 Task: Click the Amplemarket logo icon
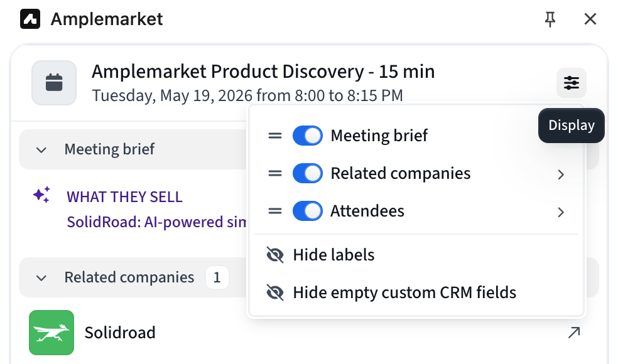[30, 19]
